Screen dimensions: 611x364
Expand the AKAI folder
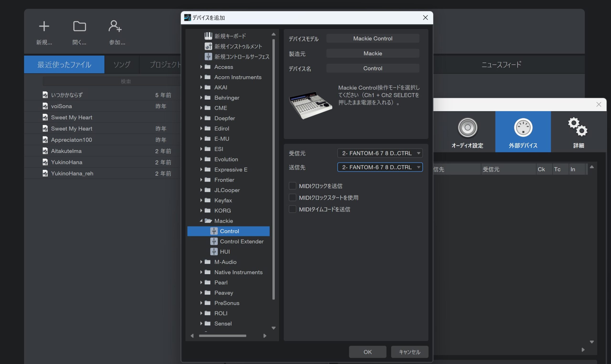201,87
